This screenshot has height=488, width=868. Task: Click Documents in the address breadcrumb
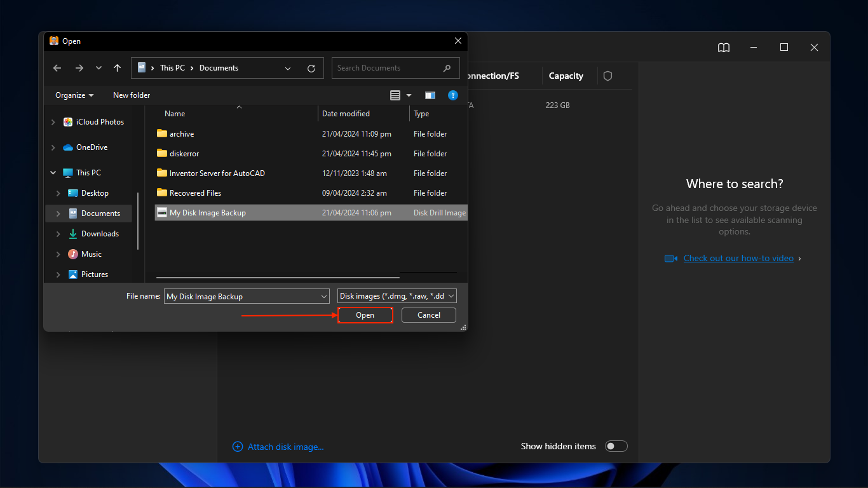[219, 68]
